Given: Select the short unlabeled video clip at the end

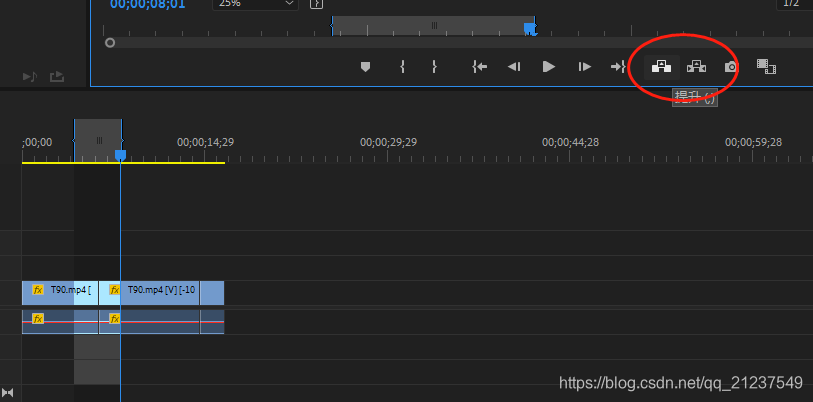Looking at the screenshot, I should pos(212,293).
